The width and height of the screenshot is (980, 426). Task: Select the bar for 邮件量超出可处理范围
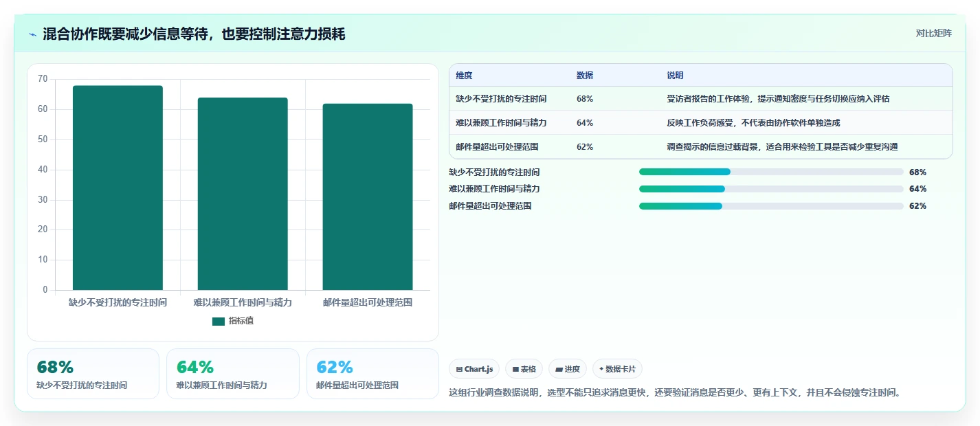pos(368,197)
